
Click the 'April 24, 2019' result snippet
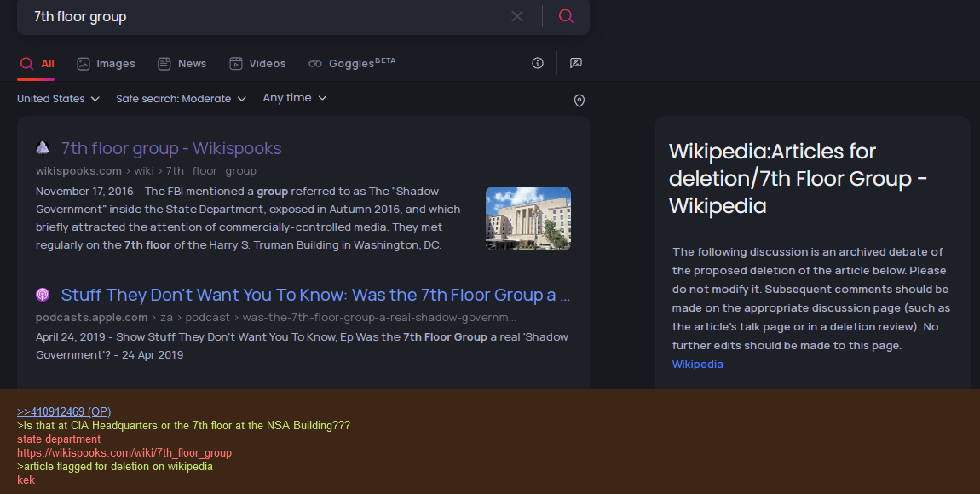click(x=302, y=346)
